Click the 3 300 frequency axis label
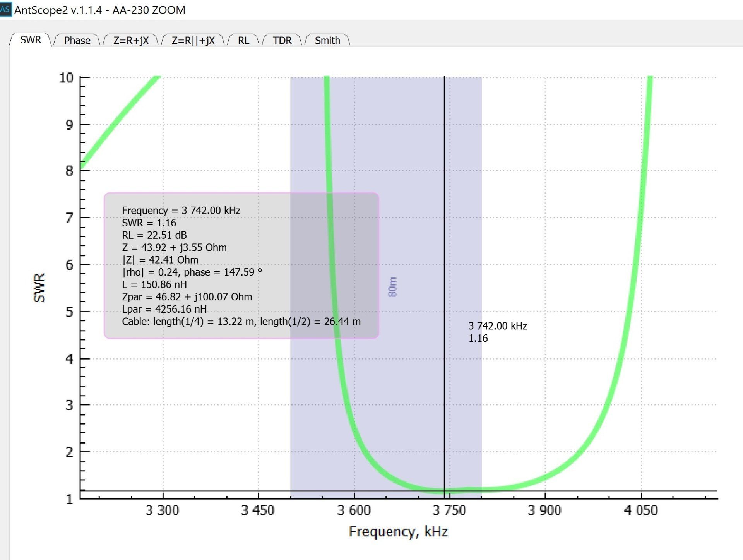 coord(162,510)
